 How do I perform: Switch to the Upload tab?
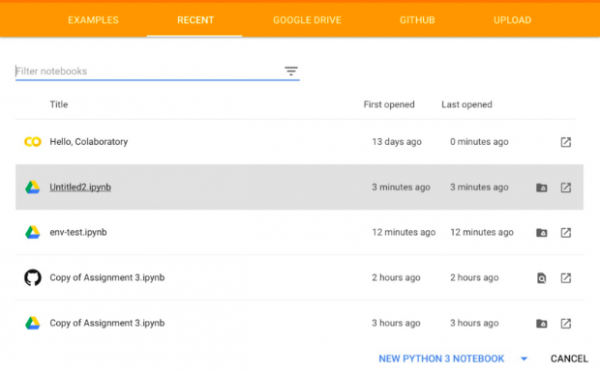pyautogui.click(x=512, y=20)
